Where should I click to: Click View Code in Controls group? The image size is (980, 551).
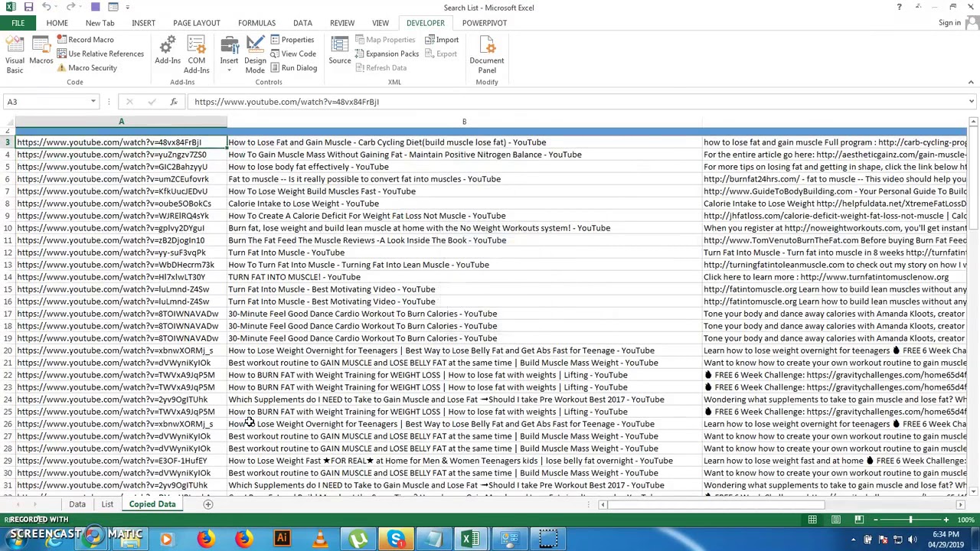(x=292, y=54)
